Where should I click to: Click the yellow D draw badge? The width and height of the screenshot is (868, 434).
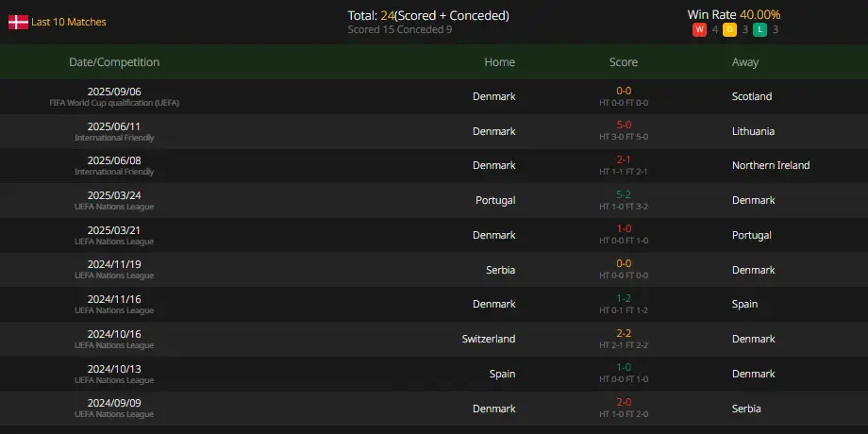(729, 30)
